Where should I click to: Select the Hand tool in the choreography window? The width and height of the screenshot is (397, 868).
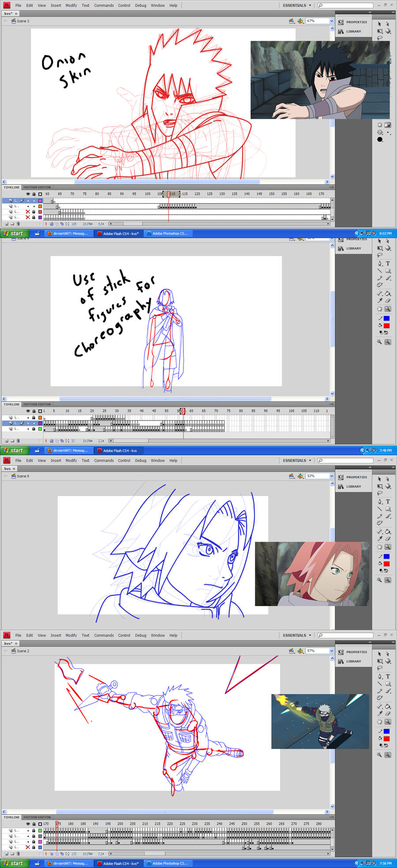(380, 309)
